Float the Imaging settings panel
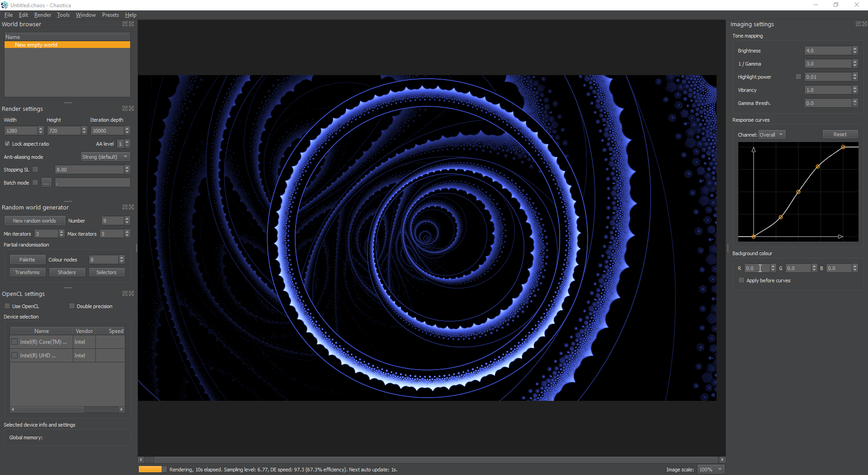 (x=858, y=24)
